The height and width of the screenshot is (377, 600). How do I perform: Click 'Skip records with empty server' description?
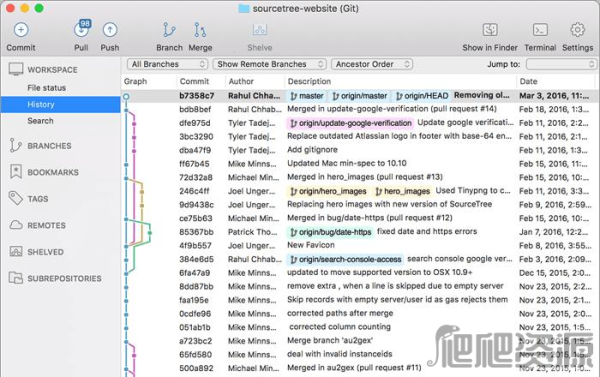pyautogui.click(x=398, y=300)
